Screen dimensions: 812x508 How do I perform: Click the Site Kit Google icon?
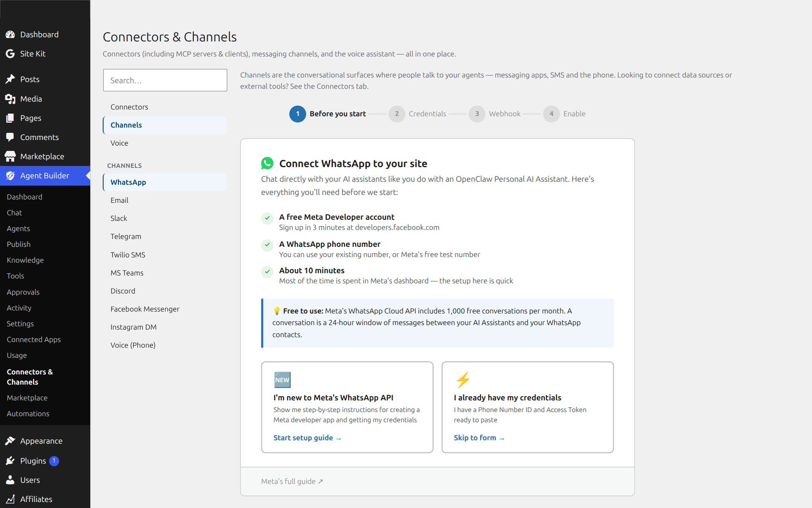[10, 54]
